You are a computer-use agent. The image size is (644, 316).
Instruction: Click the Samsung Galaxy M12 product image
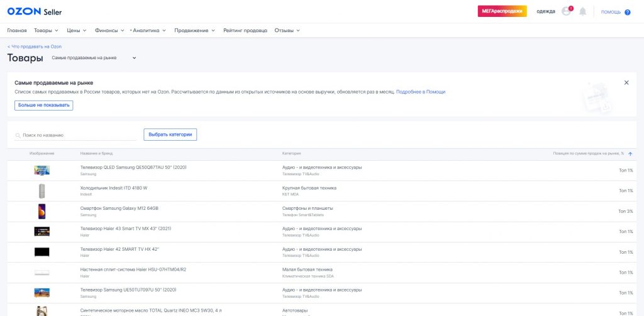[42, 211]
